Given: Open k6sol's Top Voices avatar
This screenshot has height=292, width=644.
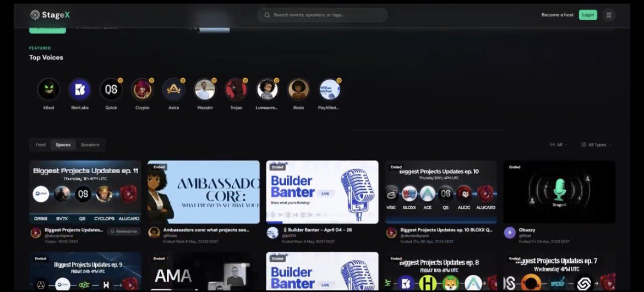Looking at the screenshot, I should (49, 90).
